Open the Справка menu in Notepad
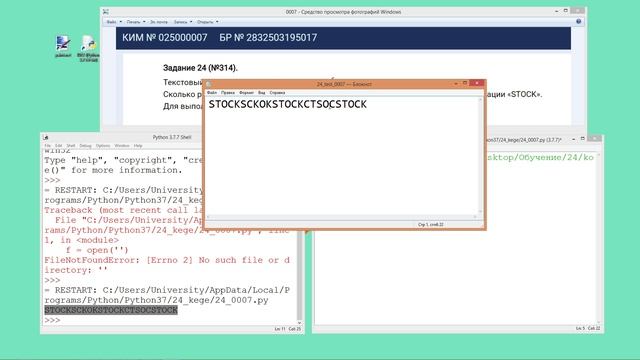640x360 pixels. click(x=277, y=93)
